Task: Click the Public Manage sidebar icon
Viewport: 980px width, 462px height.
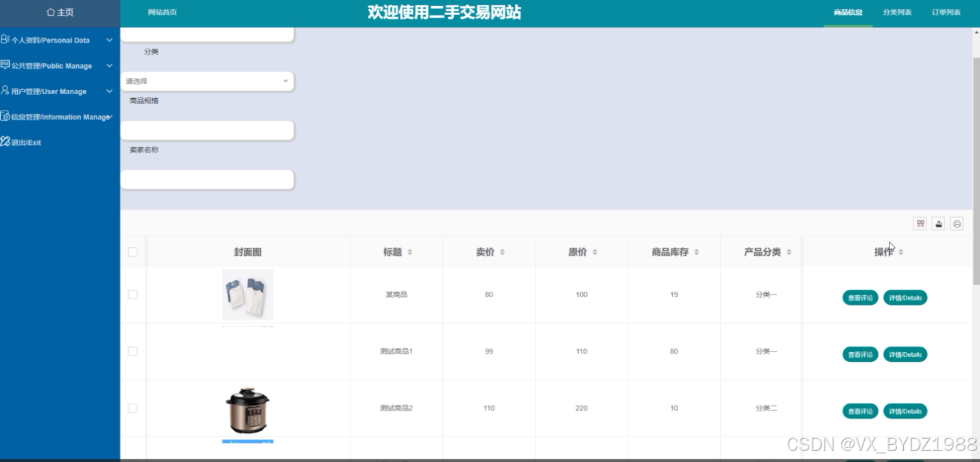Action: 5,65
